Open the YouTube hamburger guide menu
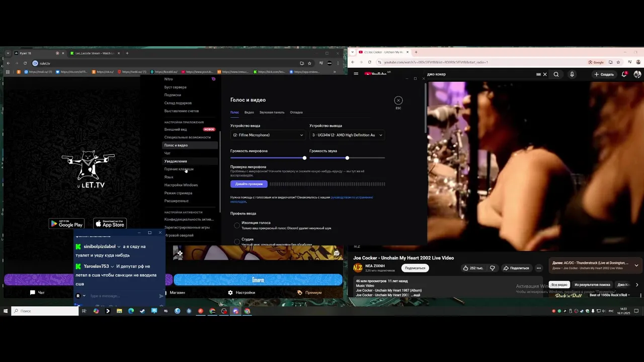The width and height of the screenshot is (644, 362). tap(356, 74)
